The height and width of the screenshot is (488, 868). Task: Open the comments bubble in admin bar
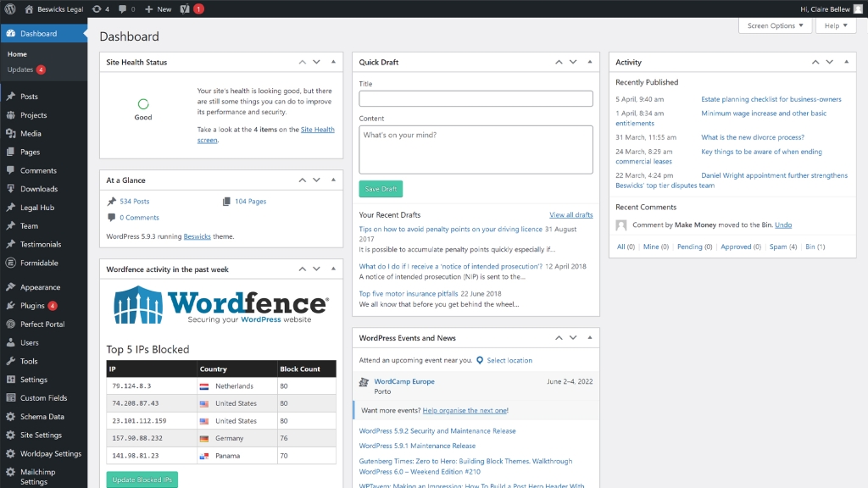(x=126, y=8)
